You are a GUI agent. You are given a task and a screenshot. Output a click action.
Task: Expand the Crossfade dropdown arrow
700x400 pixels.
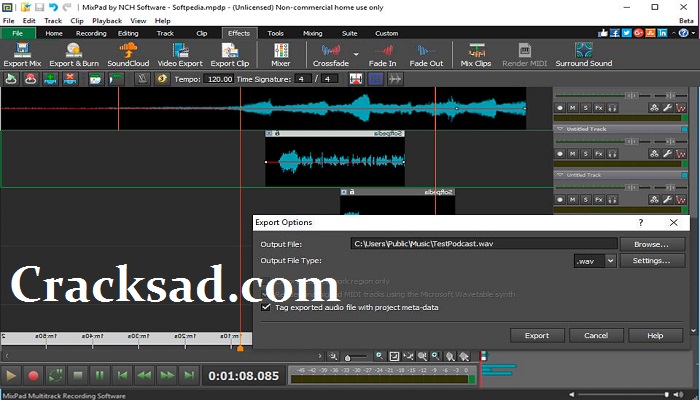coord(356,54)
